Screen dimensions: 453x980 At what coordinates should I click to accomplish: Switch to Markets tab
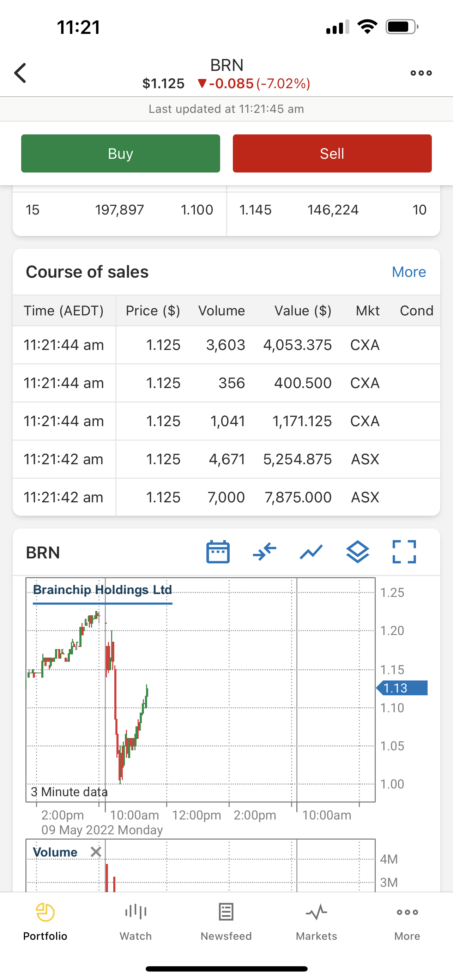[x=317, y=922]
